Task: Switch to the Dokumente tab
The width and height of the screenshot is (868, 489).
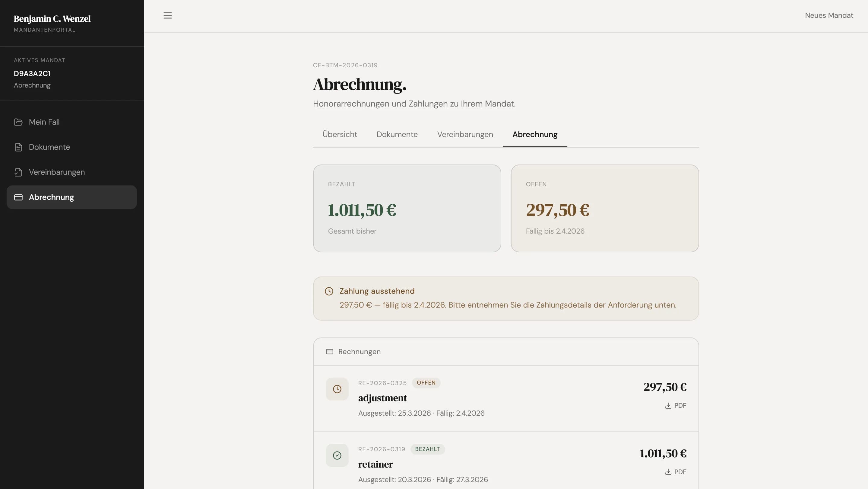Action: (397, 134)
